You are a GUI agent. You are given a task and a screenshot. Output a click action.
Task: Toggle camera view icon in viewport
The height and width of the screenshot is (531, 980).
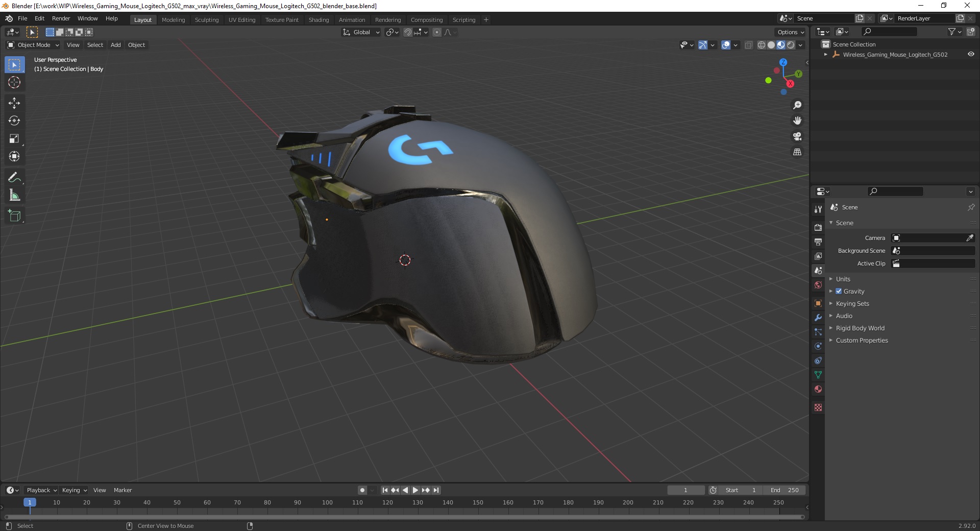797,136
